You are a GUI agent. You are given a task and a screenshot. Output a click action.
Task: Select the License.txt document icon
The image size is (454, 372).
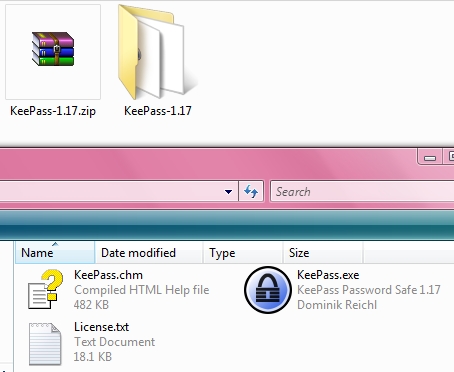pos(45,343)
